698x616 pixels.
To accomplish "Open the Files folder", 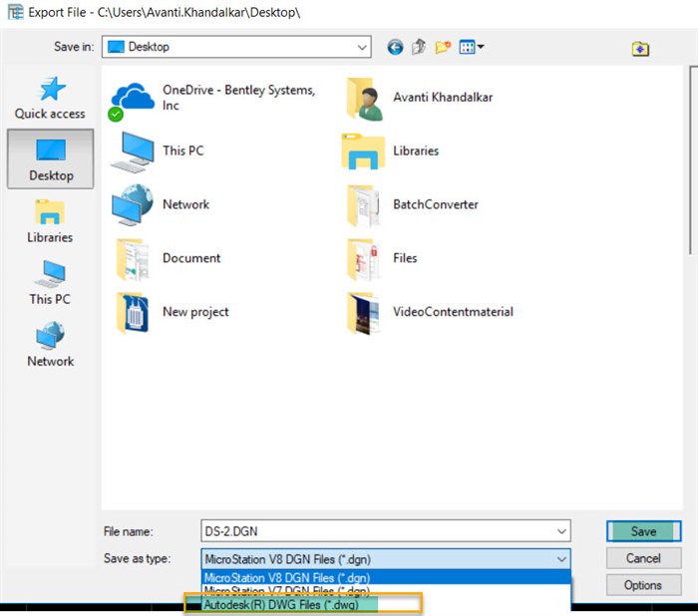I will [382, 258].
